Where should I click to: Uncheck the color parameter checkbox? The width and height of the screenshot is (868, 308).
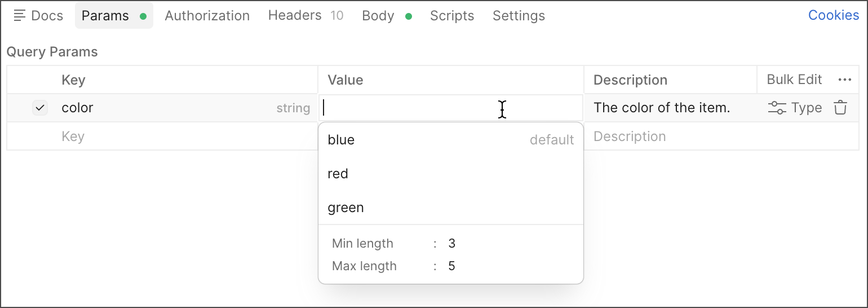40,108
